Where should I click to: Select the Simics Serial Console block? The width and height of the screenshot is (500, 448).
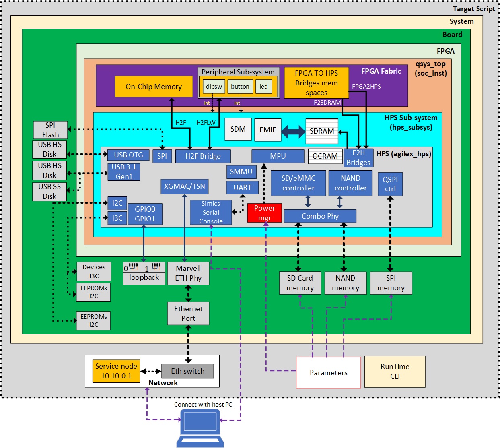pyautogui.click(x=211, y=213)
